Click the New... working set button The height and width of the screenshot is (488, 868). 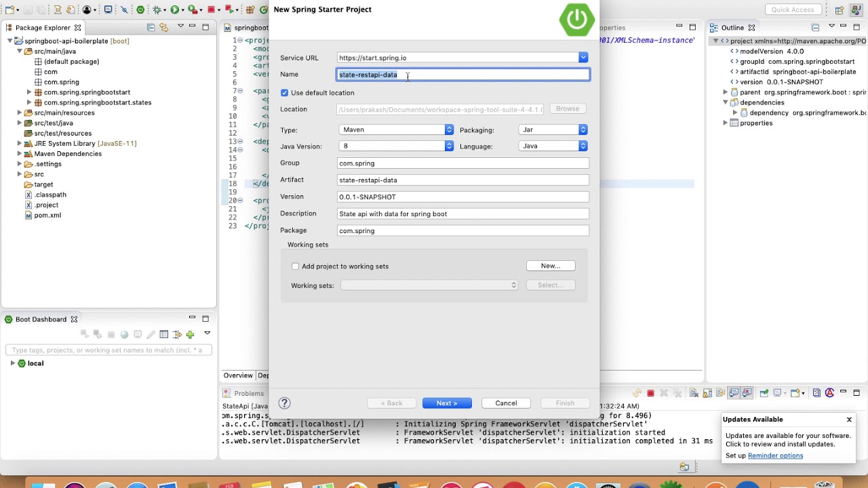point(551,266)
